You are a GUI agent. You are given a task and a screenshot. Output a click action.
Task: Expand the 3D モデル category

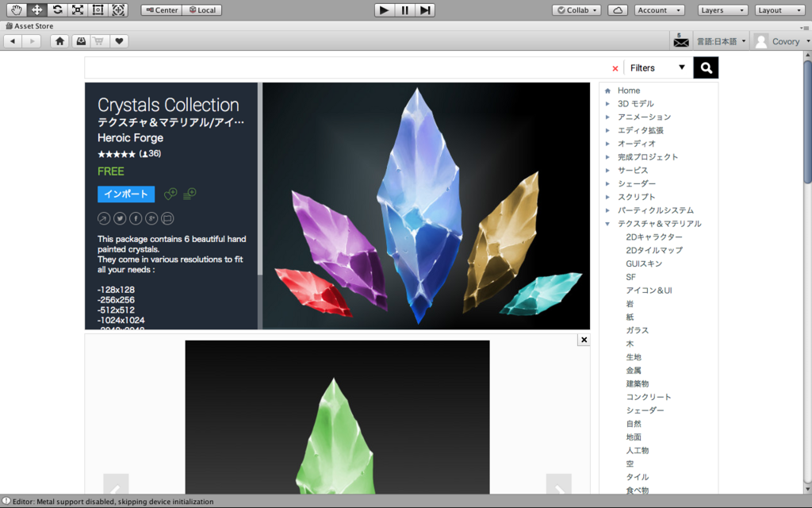click(607, 104)
